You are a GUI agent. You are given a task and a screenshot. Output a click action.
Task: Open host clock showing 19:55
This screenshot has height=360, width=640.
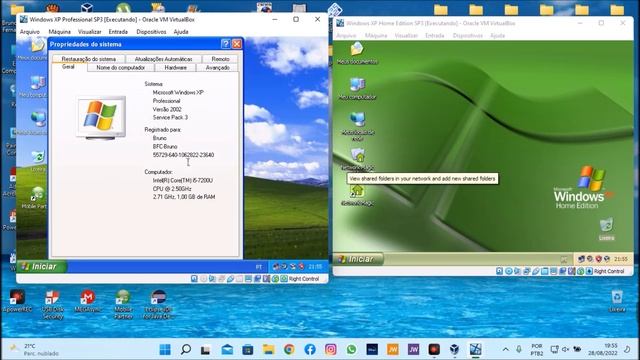(603, 350)
